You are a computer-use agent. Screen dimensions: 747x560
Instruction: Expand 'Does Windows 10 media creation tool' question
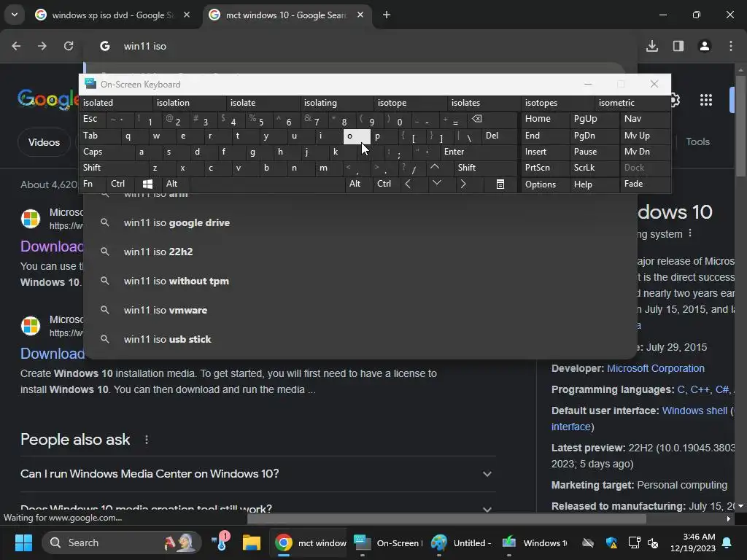pyautogui.click(x=258, y=507)
